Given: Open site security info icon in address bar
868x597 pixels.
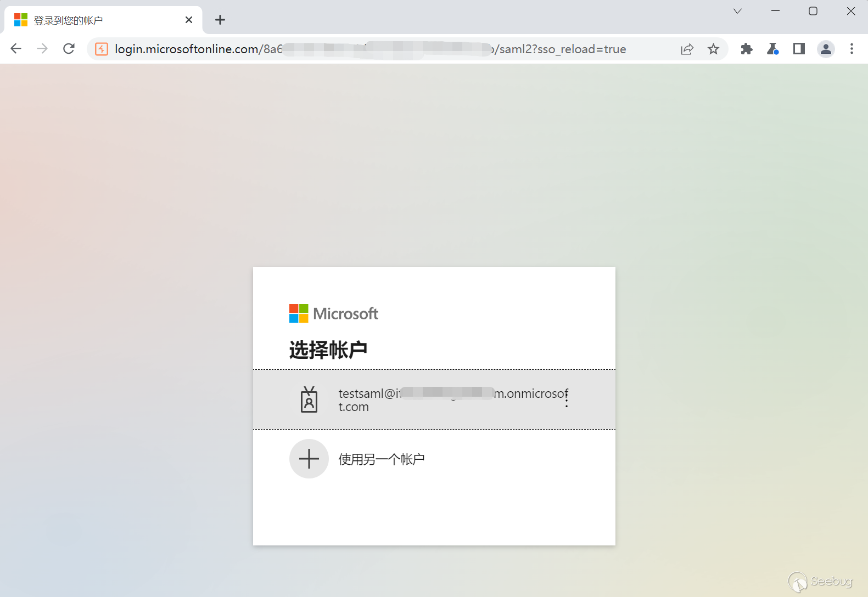Looking at the screenshot, I should (x=102, y=49).
